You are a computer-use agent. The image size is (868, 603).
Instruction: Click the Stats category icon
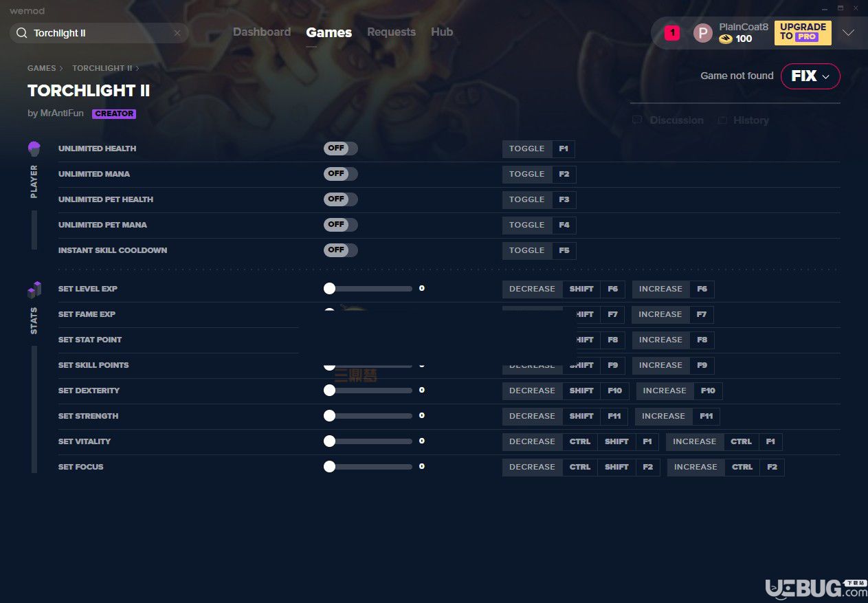[x=34, y=289]
